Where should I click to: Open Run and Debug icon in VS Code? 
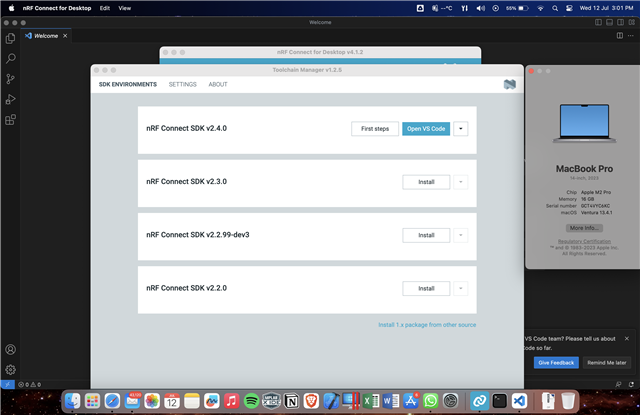[x=11, y=99]
